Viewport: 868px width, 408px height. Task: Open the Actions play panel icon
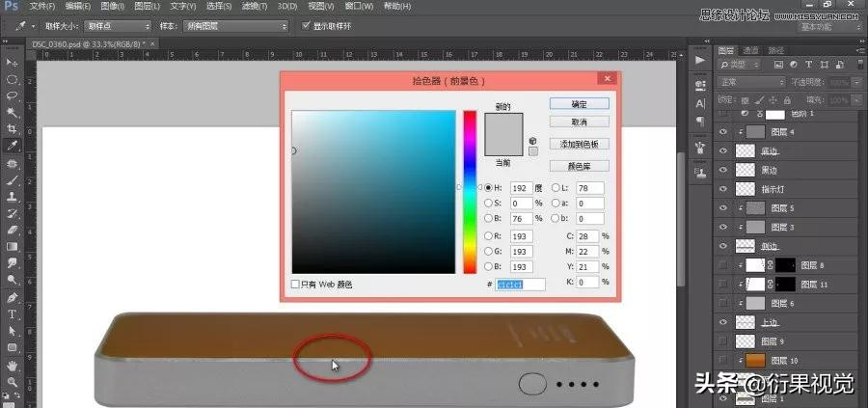700,60
